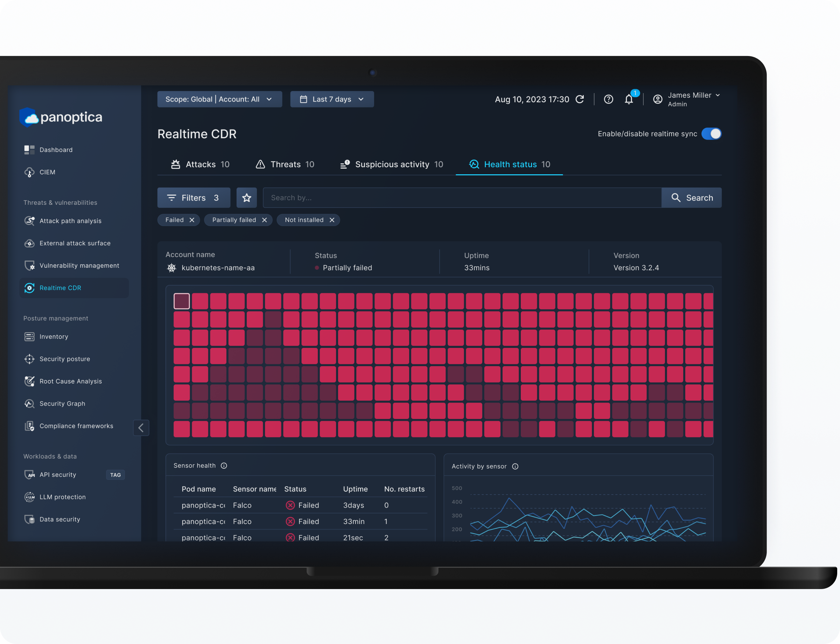Click the Compliance frameworks icon
Viewport: 840px width, 644px height.
(x=29, y=426)
